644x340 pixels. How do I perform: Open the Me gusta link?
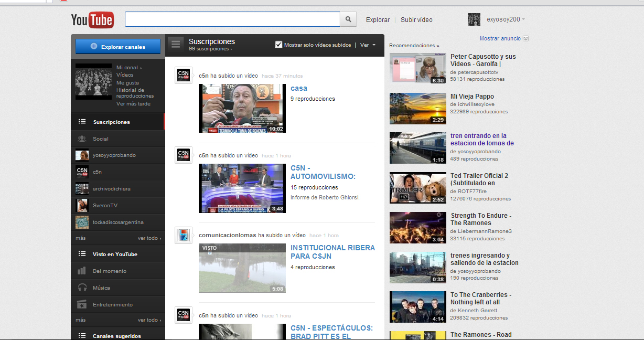[x=127, y=83]
